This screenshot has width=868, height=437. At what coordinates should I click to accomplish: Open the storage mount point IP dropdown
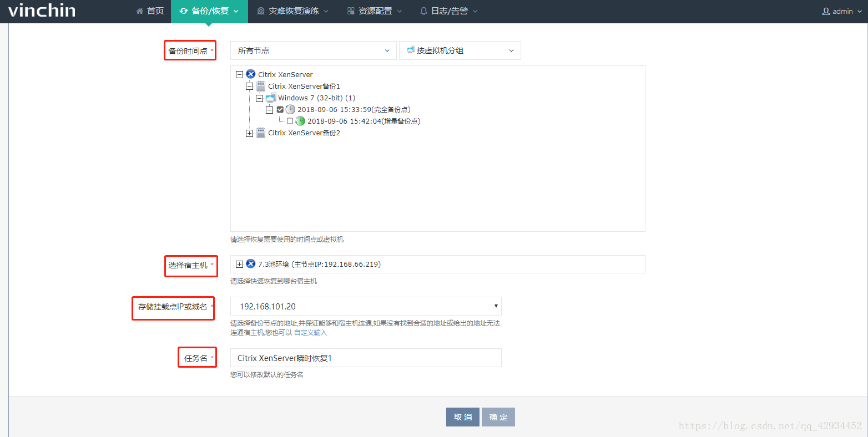tap(496, 306)
